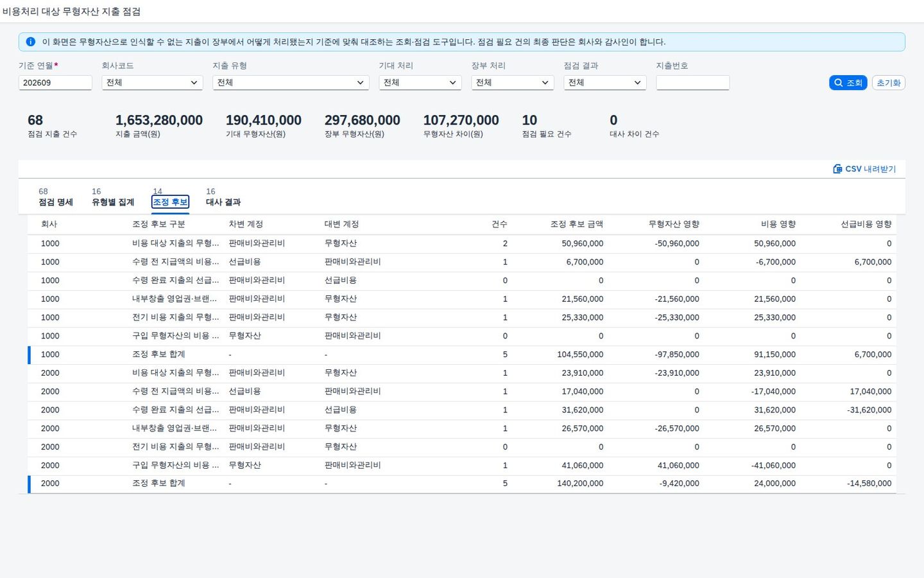Expand the 기대 처리 dropdown
The width and height of the screenshot is (924, 578).
(x=420, y=83)
